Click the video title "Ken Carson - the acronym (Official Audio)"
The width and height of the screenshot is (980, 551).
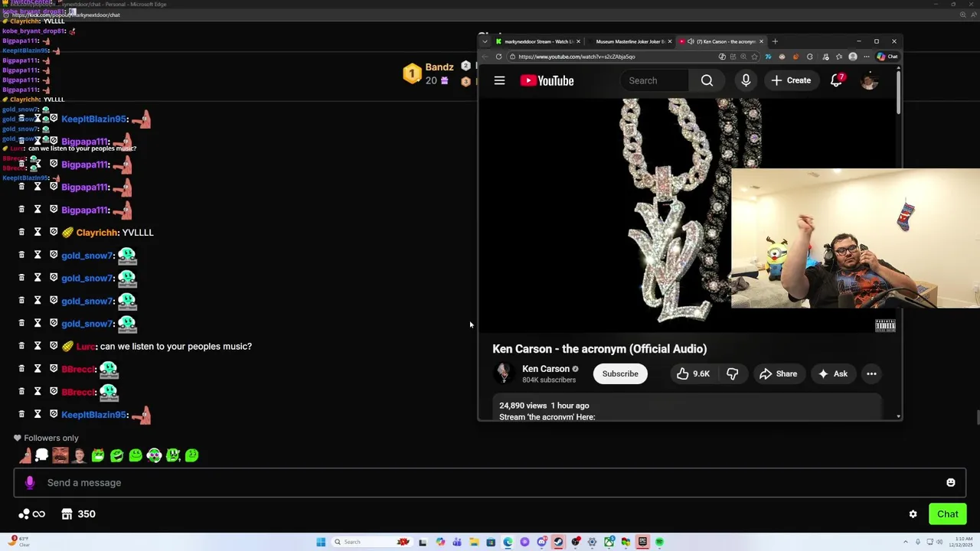tap(599, 349)
